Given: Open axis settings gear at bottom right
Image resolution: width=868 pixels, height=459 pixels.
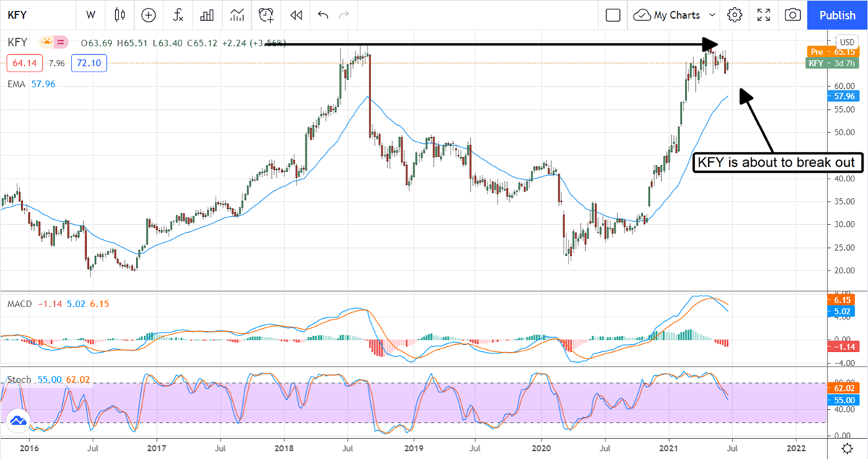Looking at the screenshot, I should (x=846, y=447).
